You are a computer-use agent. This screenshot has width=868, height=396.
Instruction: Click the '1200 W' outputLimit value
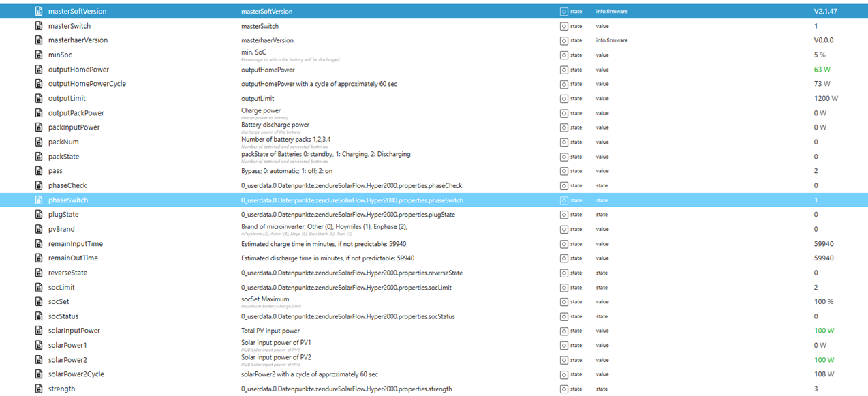click(826, 98)
